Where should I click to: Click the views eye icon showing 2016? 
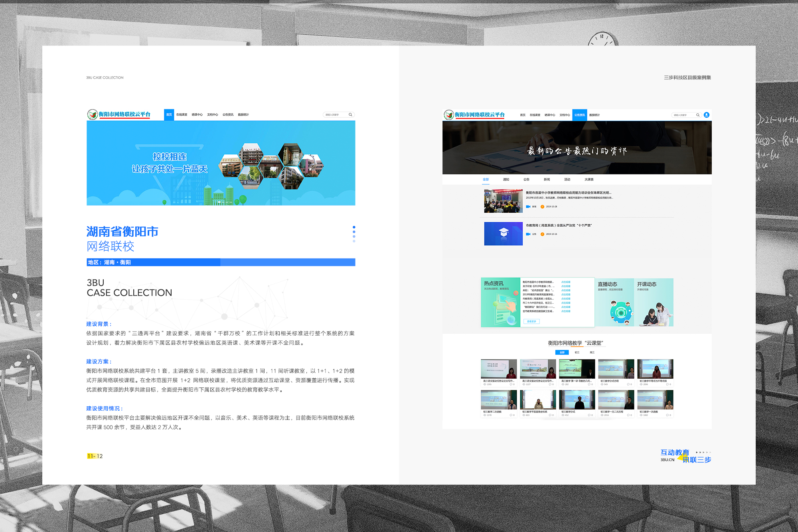602,415
